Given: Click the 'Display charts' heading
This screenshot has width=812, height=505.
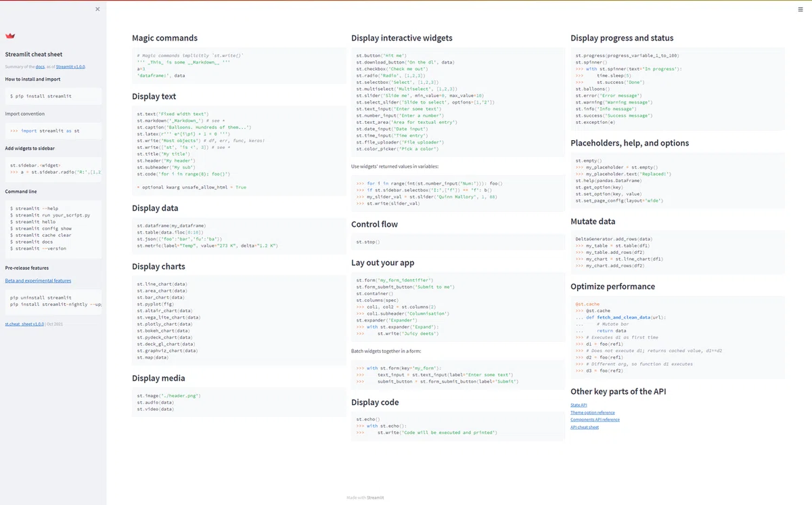Looking at the screenshot, I should 159,266.
